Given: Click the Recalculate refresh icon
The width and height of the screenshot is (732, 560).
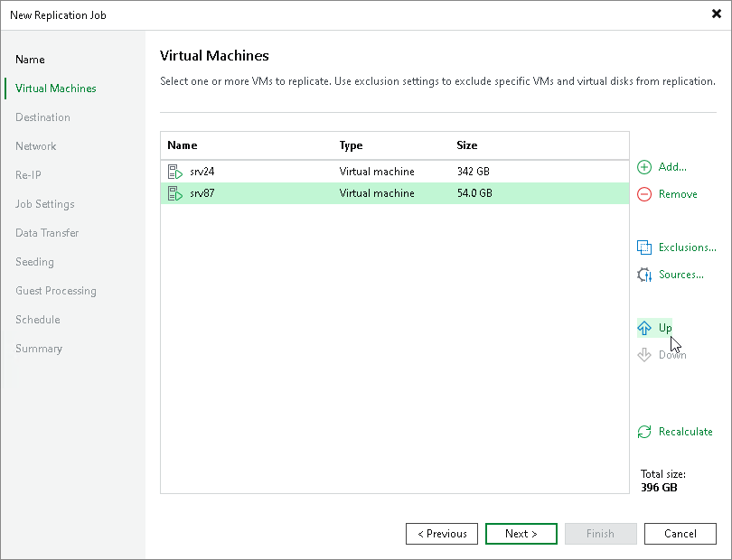Looking at the screenshot, I should tap(644, 432).
